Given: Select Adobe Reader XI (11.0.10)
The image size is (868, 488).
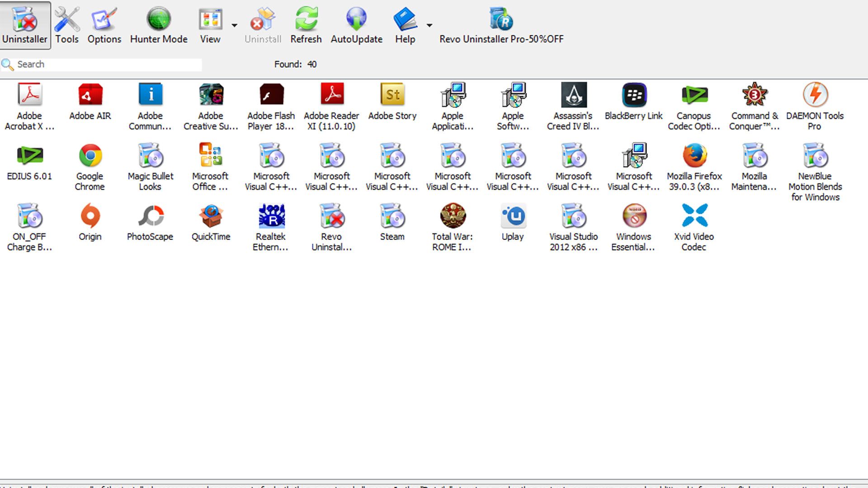Looking at the screenshot, I should 331,107.
